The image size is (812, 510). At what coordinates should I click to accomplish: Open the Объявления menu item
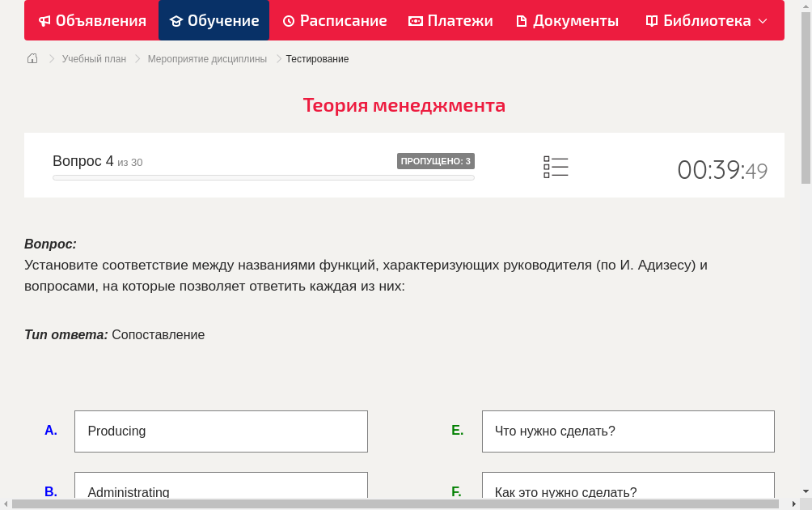(x=91, y=20)
